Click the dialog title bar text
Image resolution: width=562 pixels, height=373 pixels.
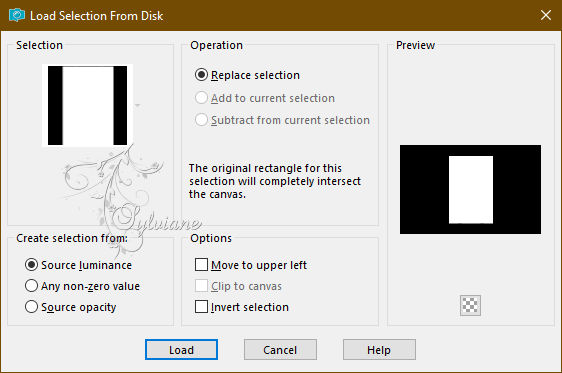(x=96, y=16)
